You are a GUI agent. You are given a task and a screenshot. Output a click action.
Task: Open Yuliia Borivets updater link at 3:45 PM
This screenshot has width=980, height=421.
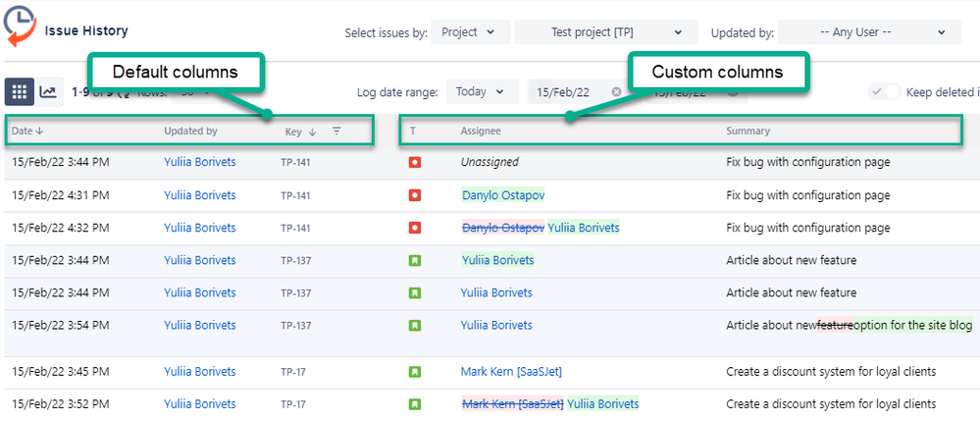coord(200,372)
